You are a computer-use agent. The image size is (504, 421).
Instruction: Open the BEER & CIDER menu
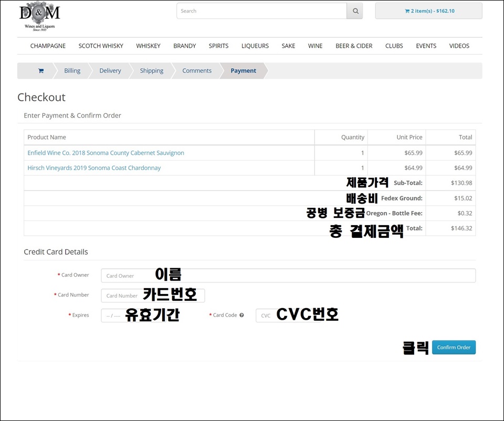pyautogui.click(x=354, y=46)
